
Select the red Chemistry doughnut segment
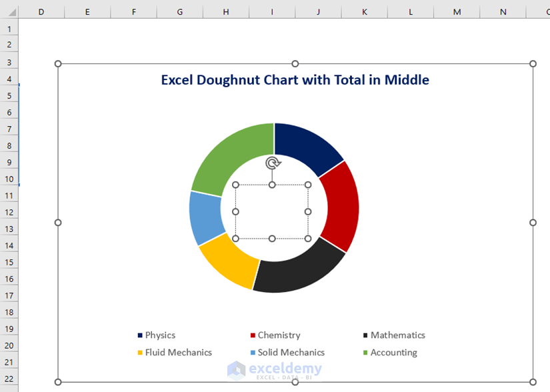coord(341,207)
